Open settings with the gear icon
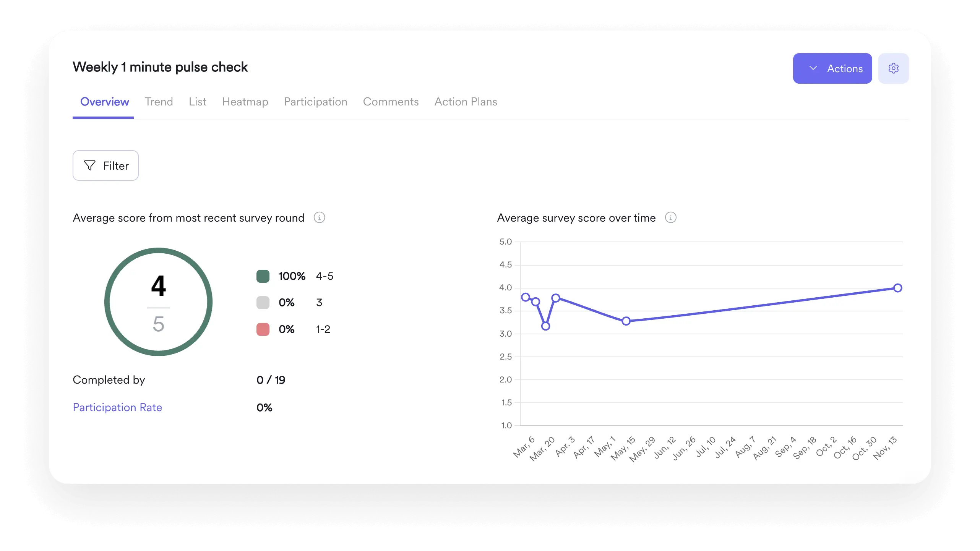Image resolution: width=980 pixels, height=551 pixels. (x=893, y=68)
